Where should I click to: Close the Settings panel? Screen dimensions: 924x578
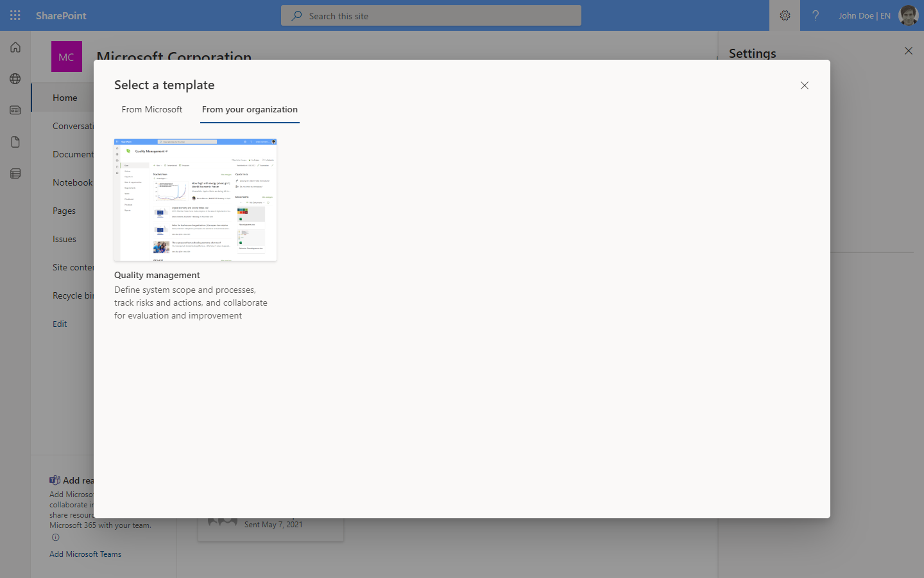click(909, 51)
